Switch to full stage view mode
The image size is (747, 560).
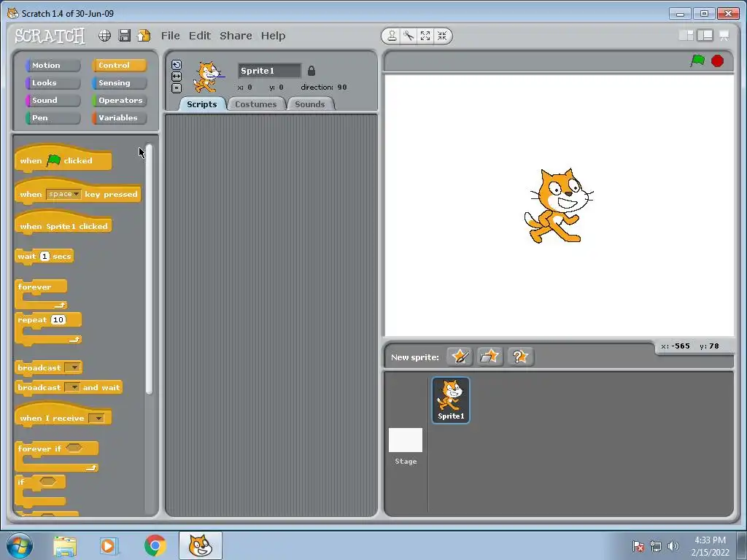tap(705, 36)
